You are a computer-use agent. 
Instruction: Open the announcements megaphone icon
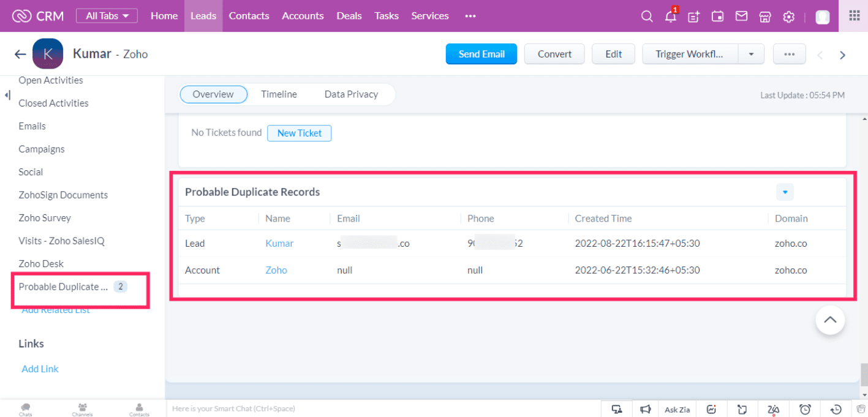[646, 409]
